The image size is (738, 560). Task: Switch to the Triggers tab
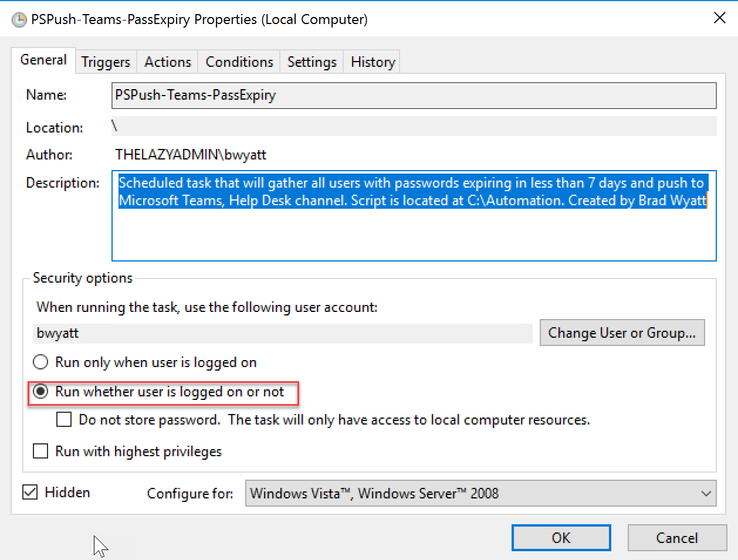tap(106, 62)
